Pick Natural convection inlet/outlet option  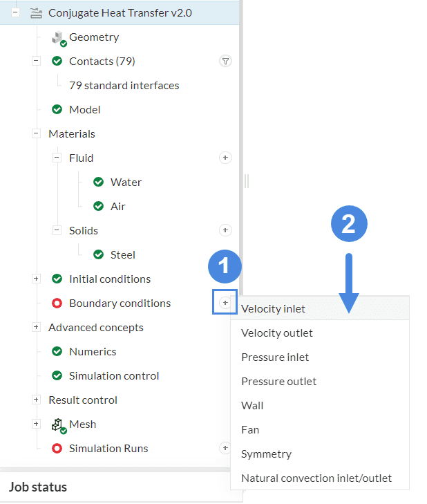click(316, 478)
